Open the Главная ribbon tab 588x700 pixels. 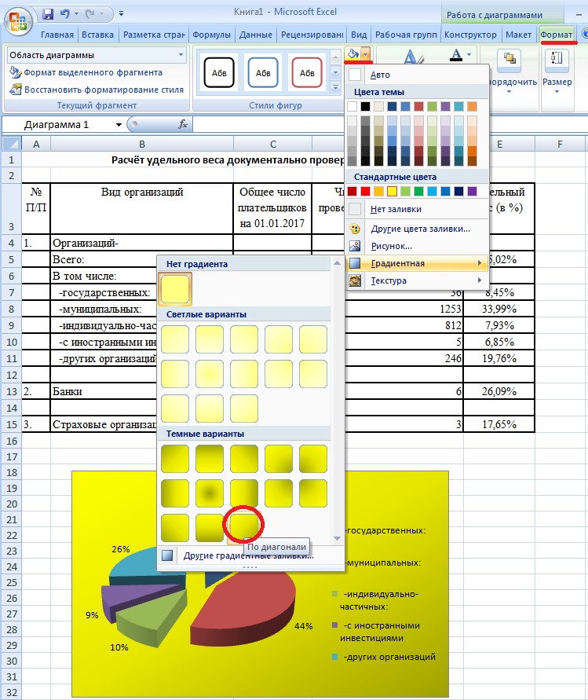click(x=57, y=35)
